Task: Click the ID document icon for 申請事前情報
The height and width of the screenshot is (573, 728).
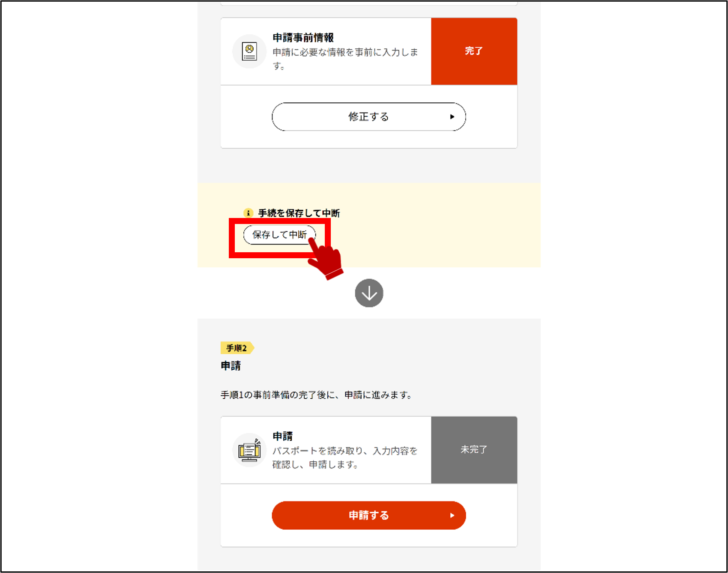Action: click(x=249, y=51)
